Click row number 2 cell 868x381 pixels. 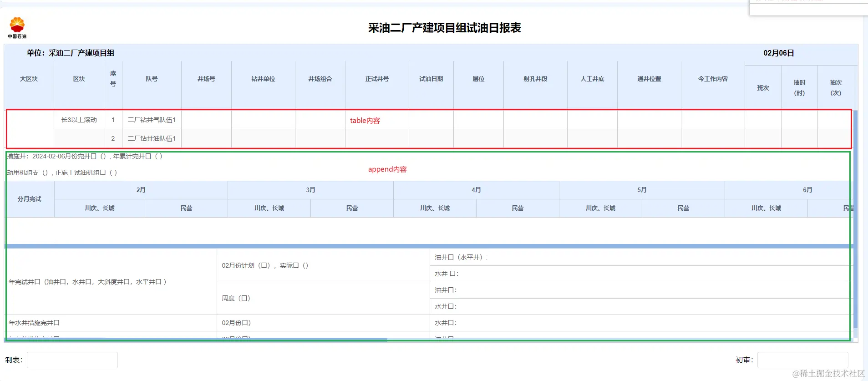[113, 138]
